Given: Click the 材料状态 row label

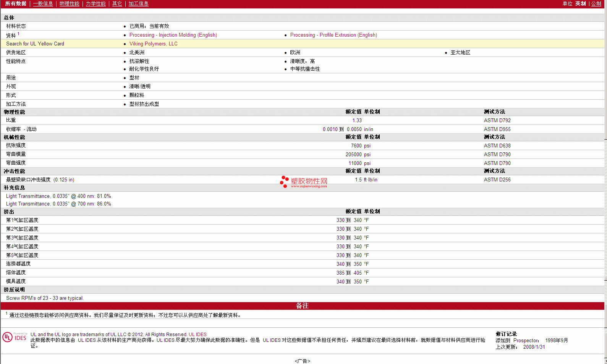Looking at the screenshot, I should click(16, 26).
